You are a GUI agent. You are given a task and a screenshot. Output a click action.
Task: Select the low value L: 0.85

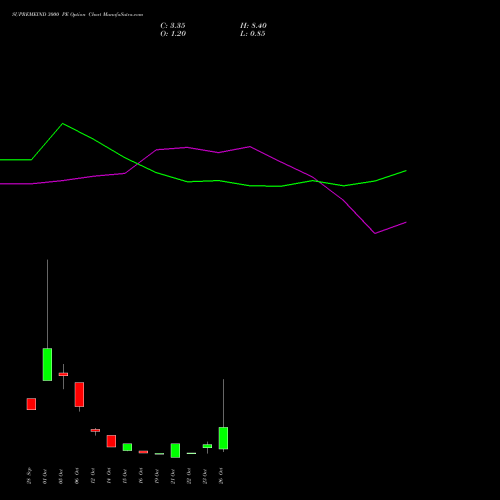click(x=253, y=34)
